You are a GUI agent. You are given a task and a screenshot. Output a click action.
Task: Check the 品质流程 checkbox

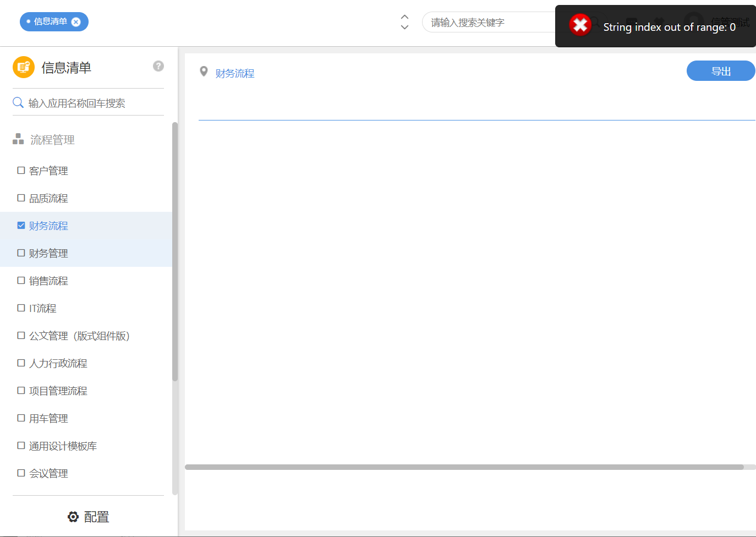(x=21, y=198)
